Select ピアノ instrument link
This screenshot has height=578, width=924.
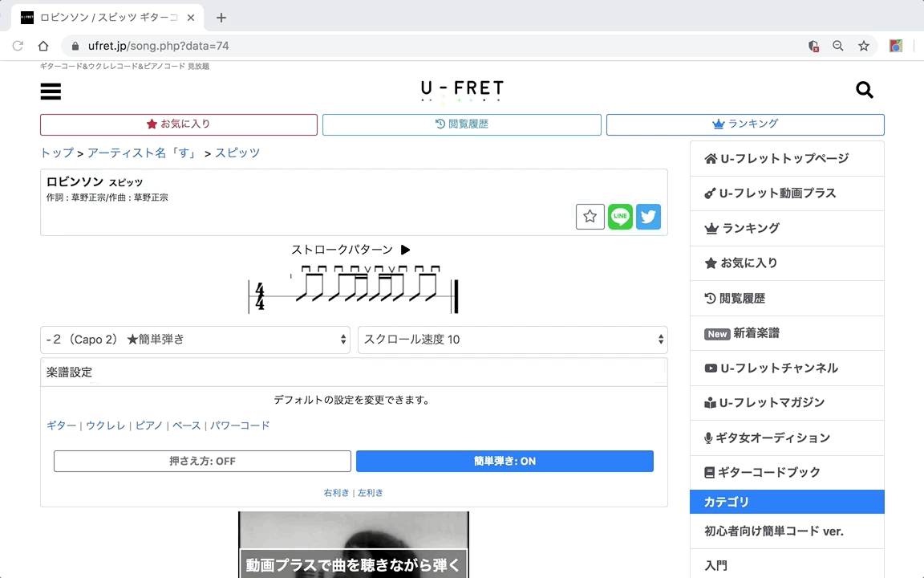click(x=148, y=425)
